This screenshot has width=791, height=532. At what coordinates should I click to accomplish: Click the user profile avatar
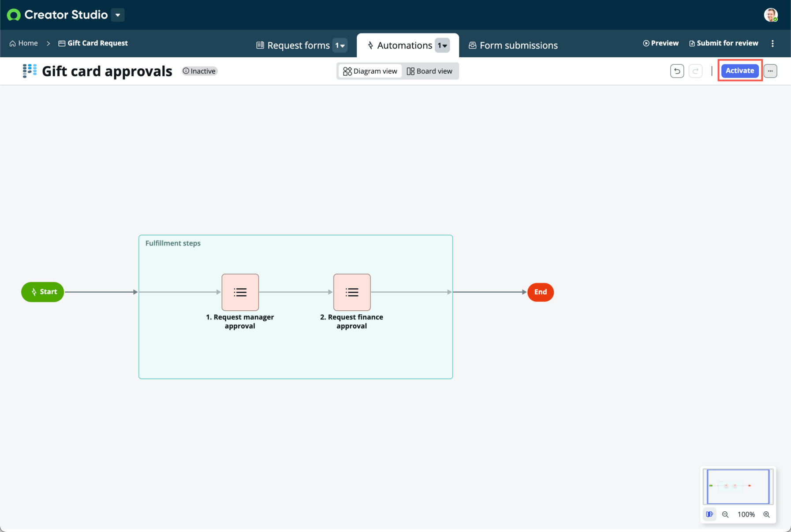[x=771, y=15]
